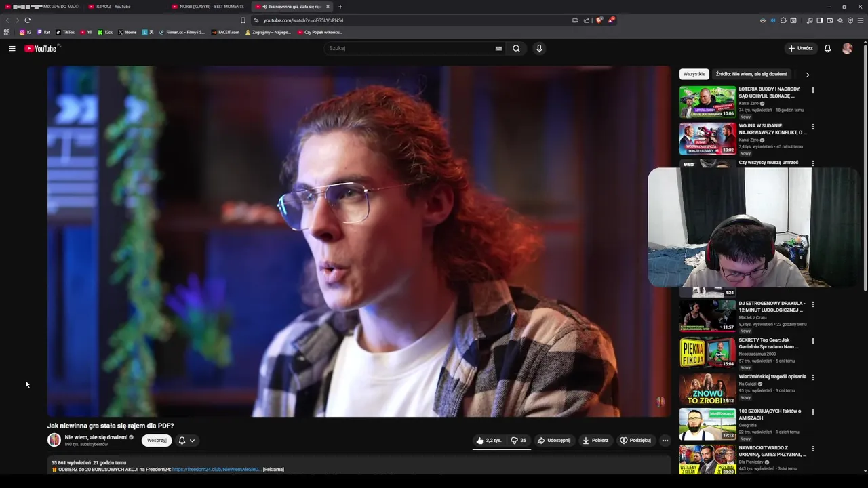Open options menu for 100 SZOKUJĄCYCH faktów video
868x488 pixels.
pos(813,412)
